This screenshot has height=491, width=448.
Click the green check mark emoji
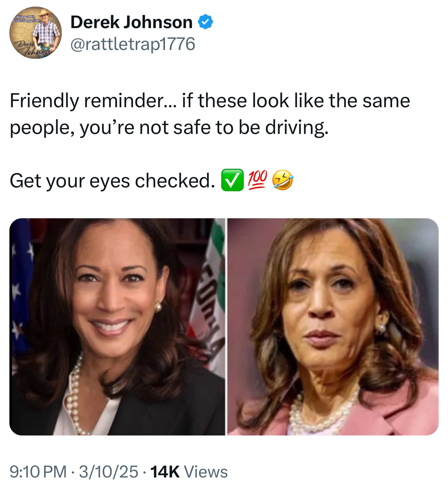(x=232, y=180)
